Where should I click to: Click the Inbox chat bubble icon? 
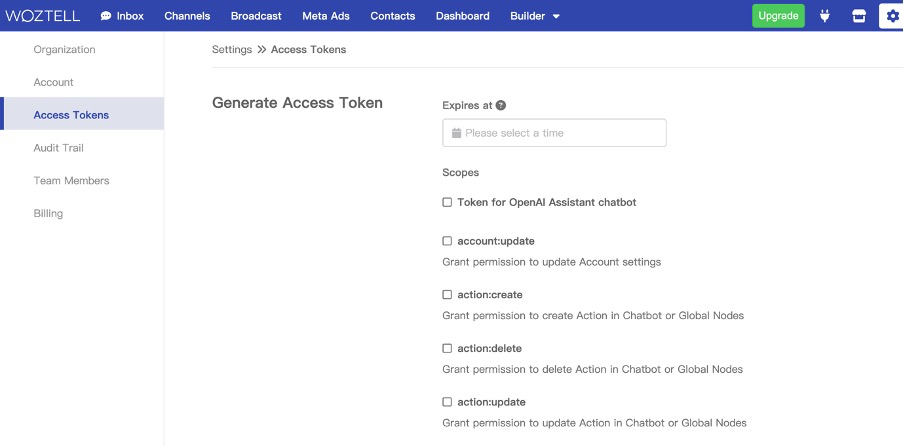106,16
